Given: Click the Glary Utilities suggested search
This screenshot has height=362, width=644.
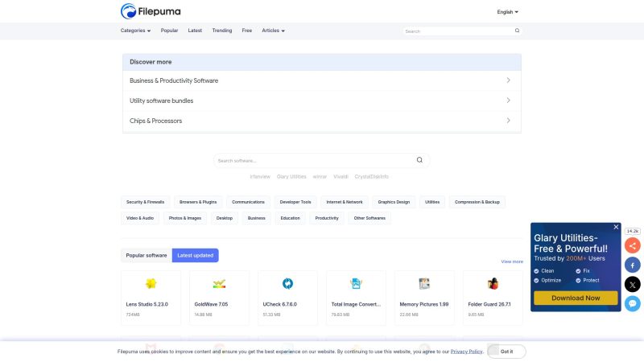Looking at the screenshot, I should [x=291, y=176].
